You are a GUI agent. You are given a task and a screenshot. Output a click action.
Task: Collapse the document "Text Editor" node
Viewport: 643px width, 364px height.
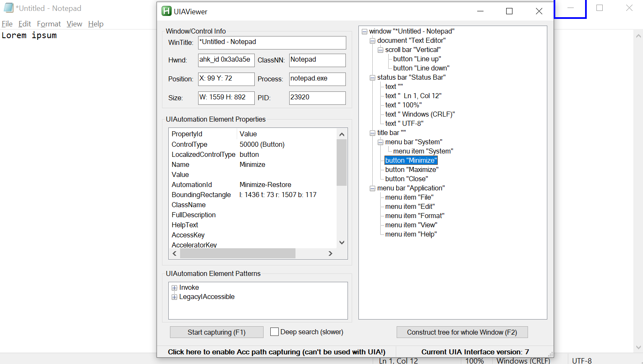pos(372,41)
